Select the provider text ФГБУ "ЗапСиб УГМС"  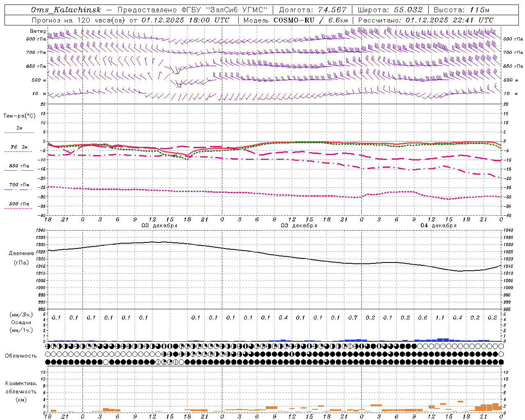[x=224, y=10]
